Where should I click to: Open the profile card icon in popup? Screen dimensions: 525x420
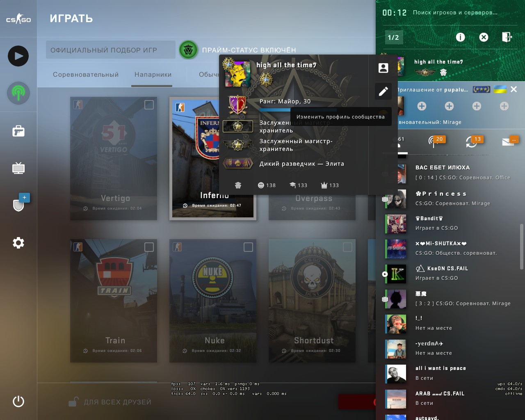[383, 68]
